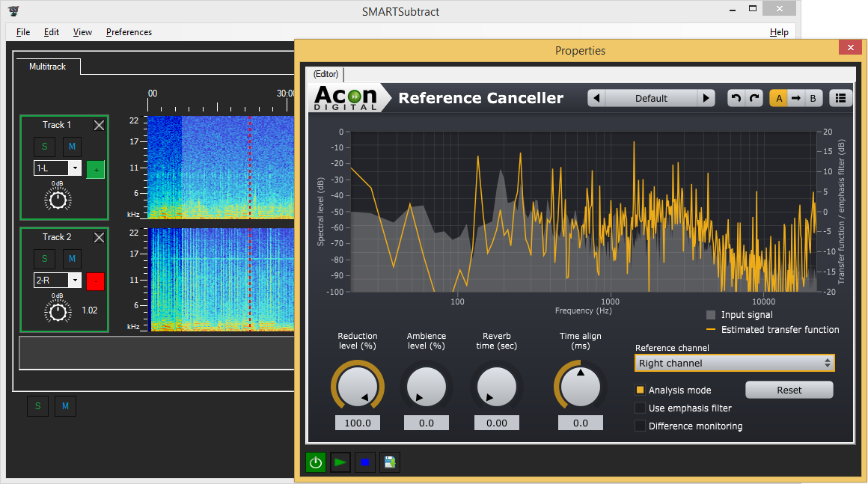Click master Solo button below tracks
Screen dimensions: 868x484
37,406
